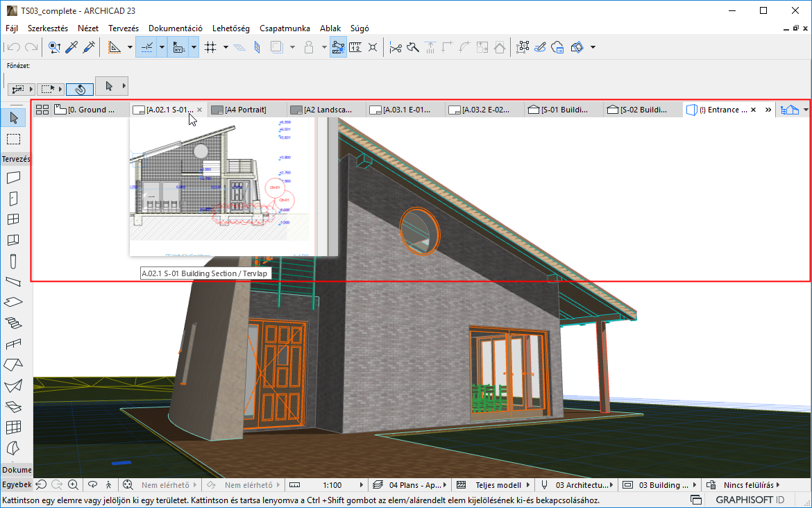This screenshot has height=508, width=812.
Task: Open the Measure ruler tool
Action: click(355, 47)
